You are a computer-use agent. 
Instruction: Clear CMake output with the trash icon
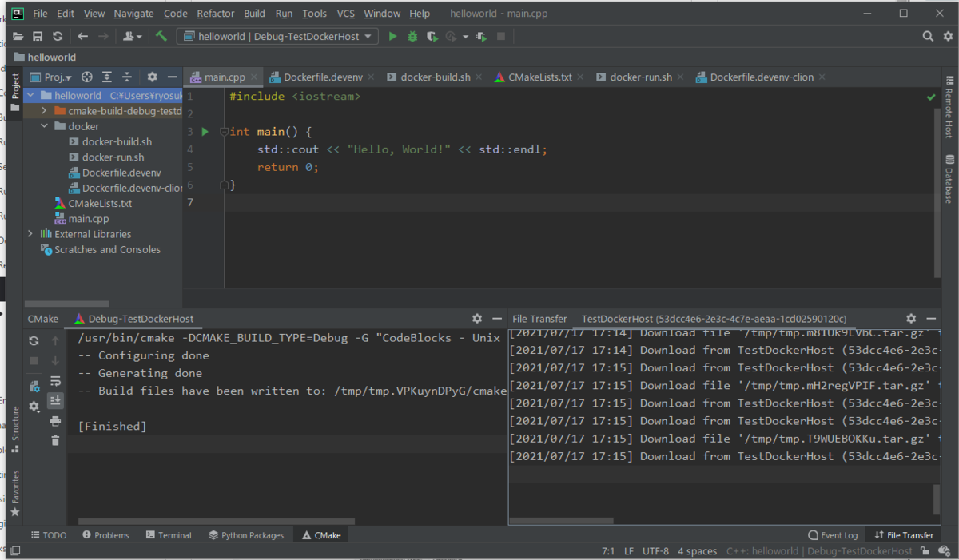pyautogui.click(x=55, y=440)
